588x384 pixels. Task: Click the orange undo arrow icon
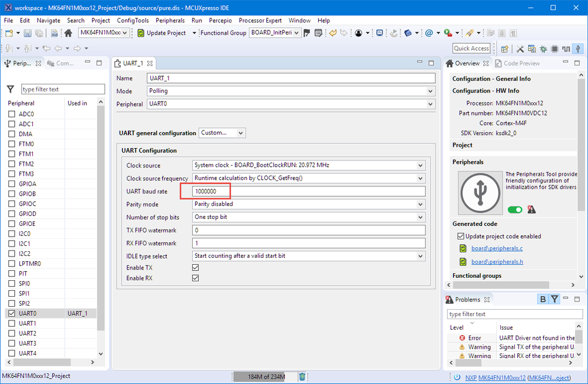coord(333,33)
